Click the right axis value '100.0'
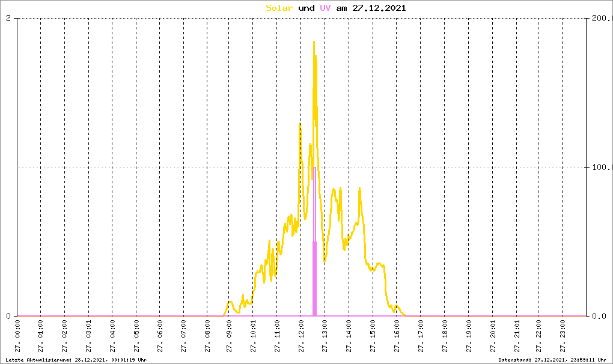The width and height of the screenshot is (613, 364). tap(602, 167)
